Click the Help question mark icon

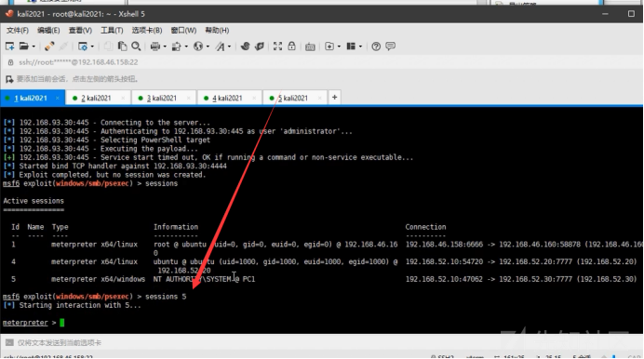(x=376, y=47)
